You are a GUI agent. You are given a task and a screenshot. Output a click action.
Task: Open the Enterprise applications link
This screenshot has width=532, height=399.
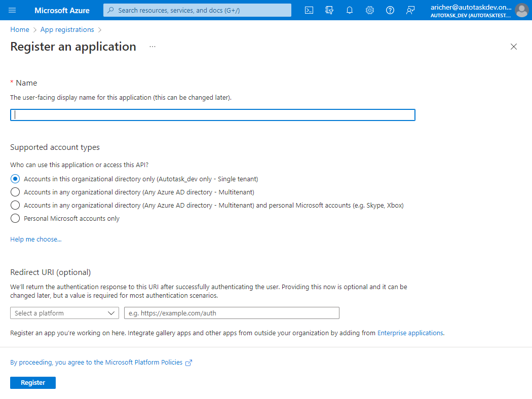410,333
